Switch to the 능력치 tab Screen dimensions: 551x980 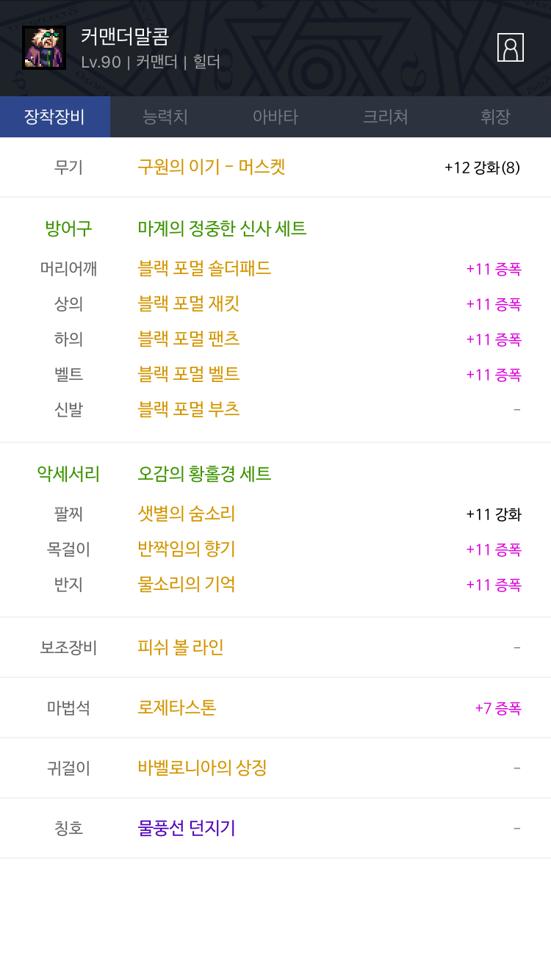click(x=165, y=117)
